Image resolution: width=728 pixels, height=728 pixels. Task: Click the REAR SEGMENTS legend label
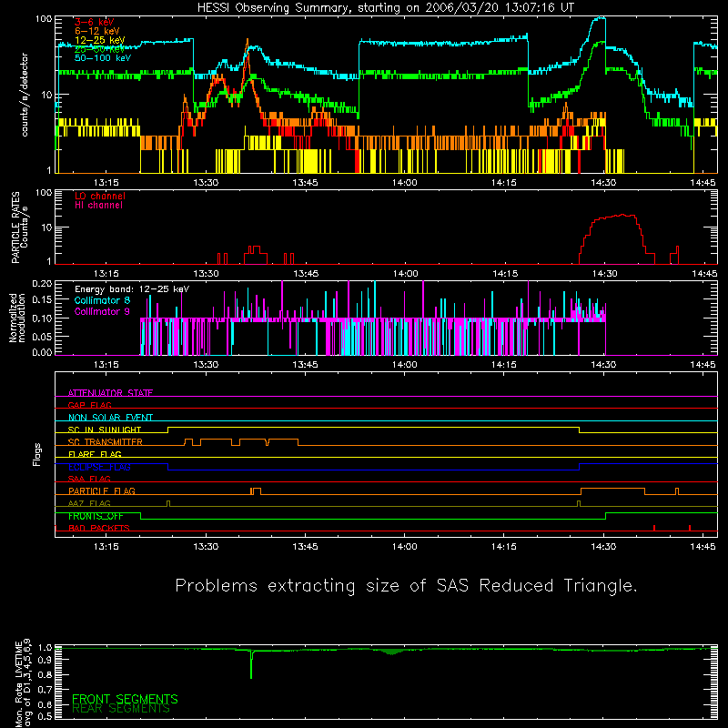coord(121,709)
